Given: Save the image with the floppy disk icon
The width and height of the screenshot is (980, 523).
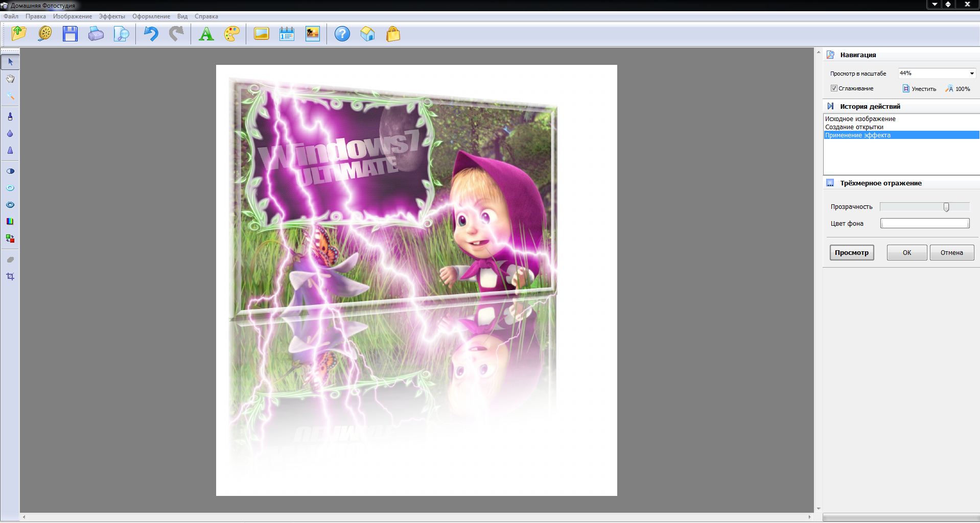Looking at the screenshot, I should point(70,34).
